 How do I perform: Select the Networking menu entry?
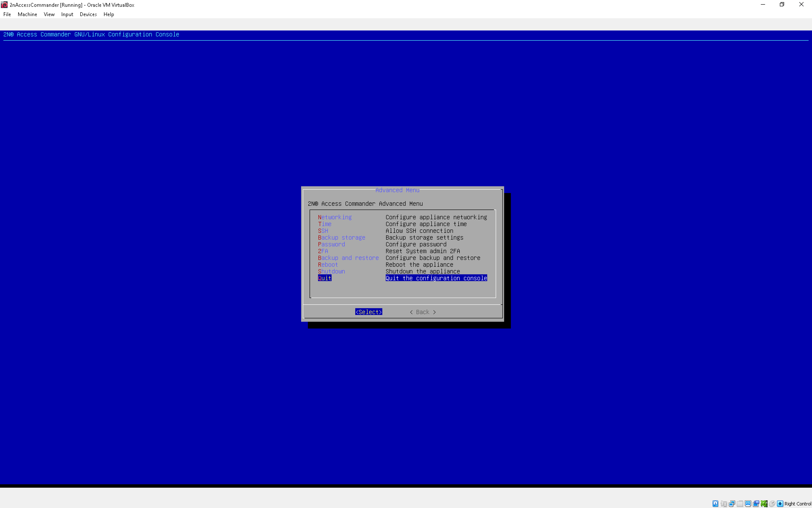(x=335, y=217)
